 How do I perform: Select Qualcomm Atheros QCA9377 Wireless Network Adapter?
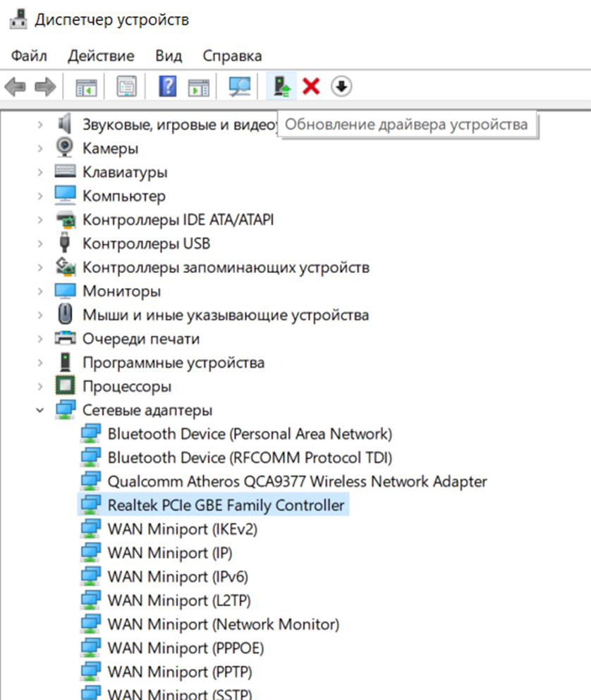coord(297,481)
